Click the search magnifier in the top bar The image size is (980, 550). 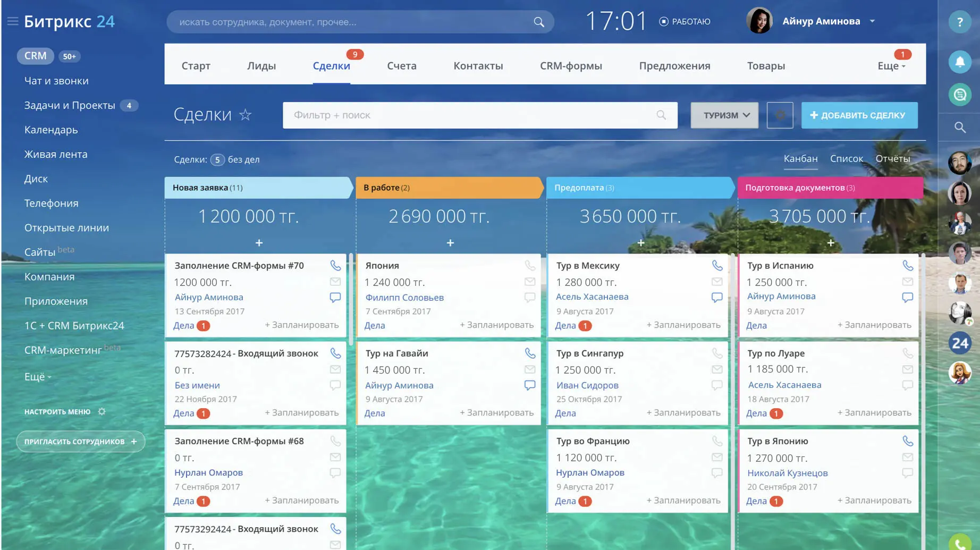tap(538, 22)
